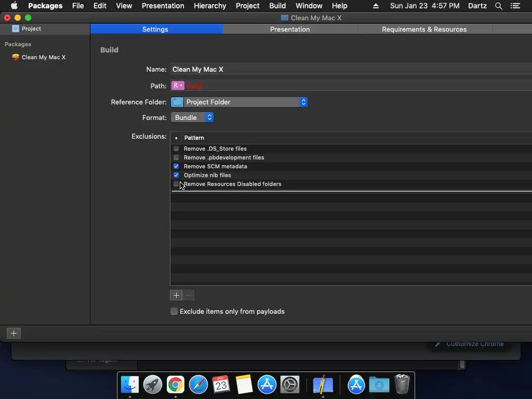
Task: Open Finder from the dock
Action: pyautogui.click(x=129, y=385)
